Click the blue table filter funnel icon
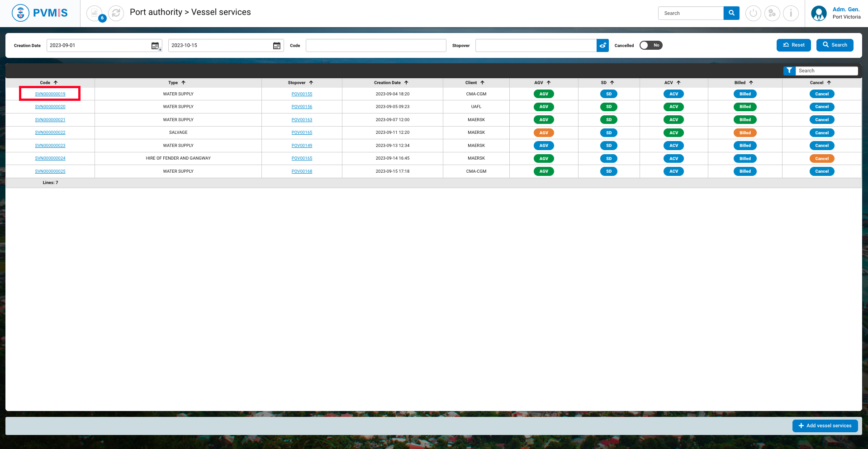This screenshot has height=449, width=868. pos(789,71)
